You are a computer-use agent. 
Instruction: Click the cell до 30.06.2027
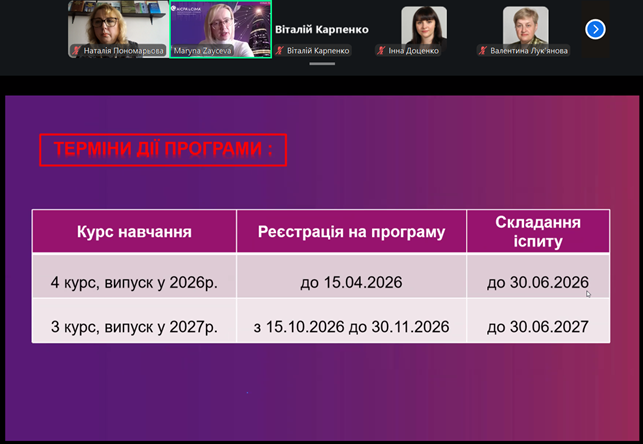coord(538,327)
